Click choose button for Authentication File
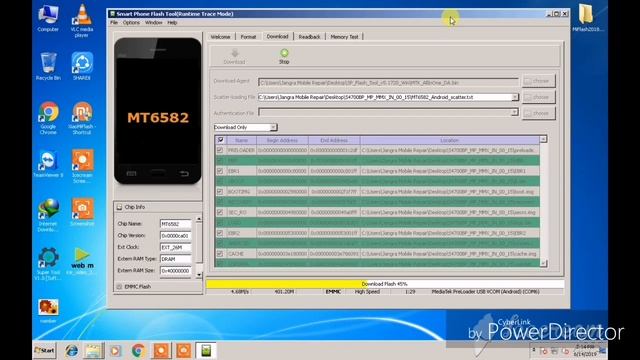Viewport: 640px width, 360px height. (538, 113)
